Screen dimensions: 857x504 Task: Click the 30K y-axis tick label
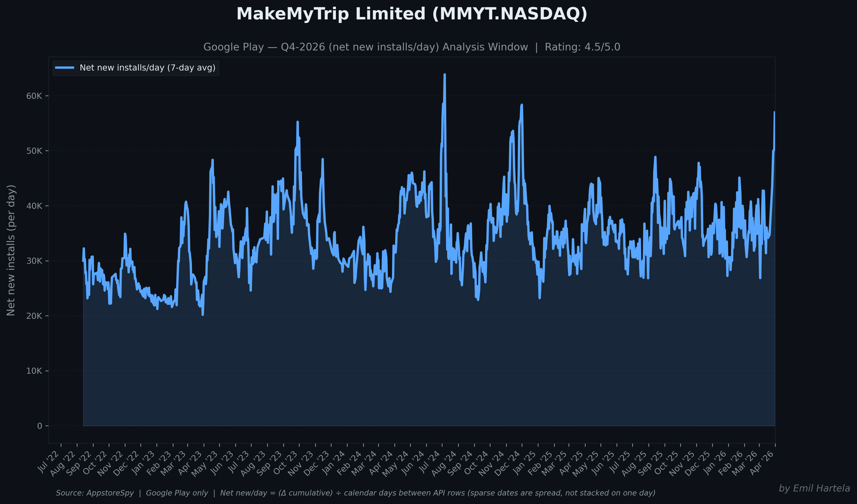pos(34,261)
